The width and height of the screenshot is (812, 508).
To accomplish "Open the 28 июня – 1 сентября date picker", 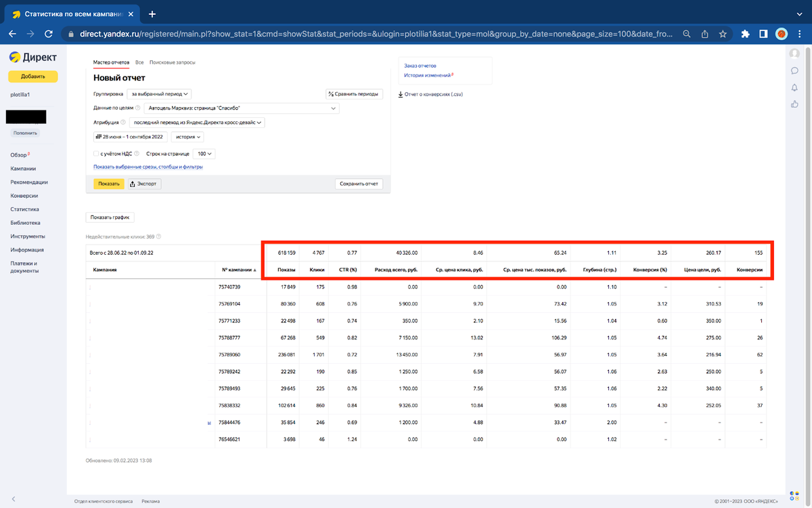I will [x=129, y=137].
